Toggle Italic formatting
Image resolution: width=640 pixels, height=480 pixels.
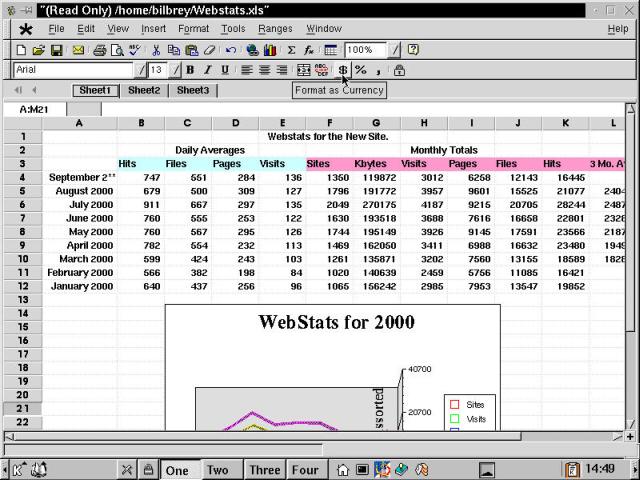[207, 70]
